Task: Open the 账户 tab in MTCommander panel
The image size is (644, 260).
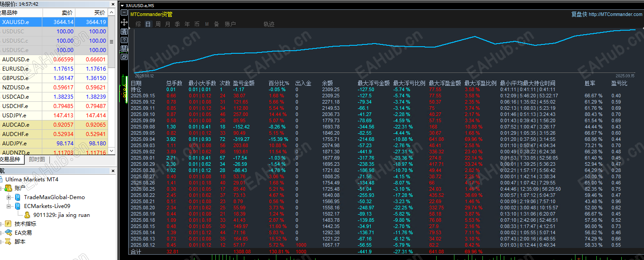Action: pos(230,24)
